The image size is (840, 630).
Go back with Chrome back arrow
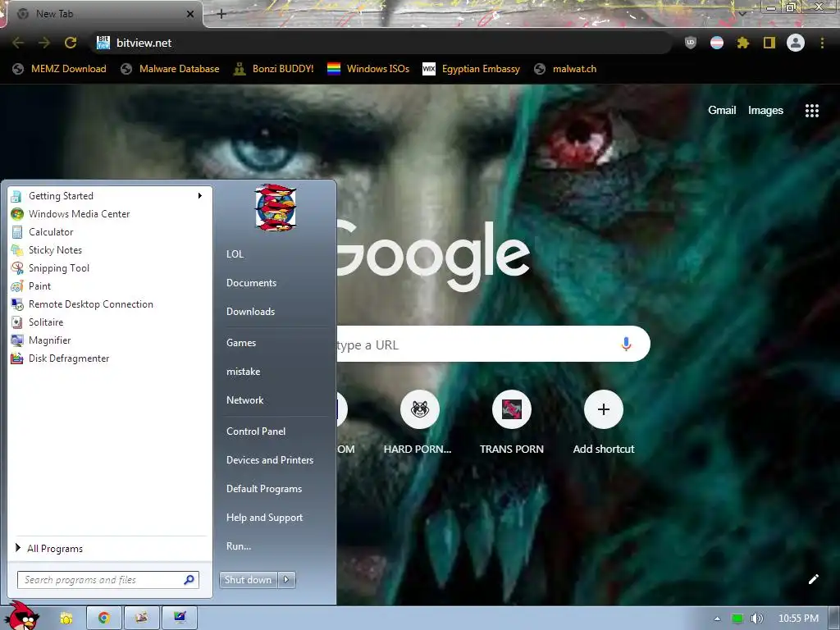[x=18, y=43]
